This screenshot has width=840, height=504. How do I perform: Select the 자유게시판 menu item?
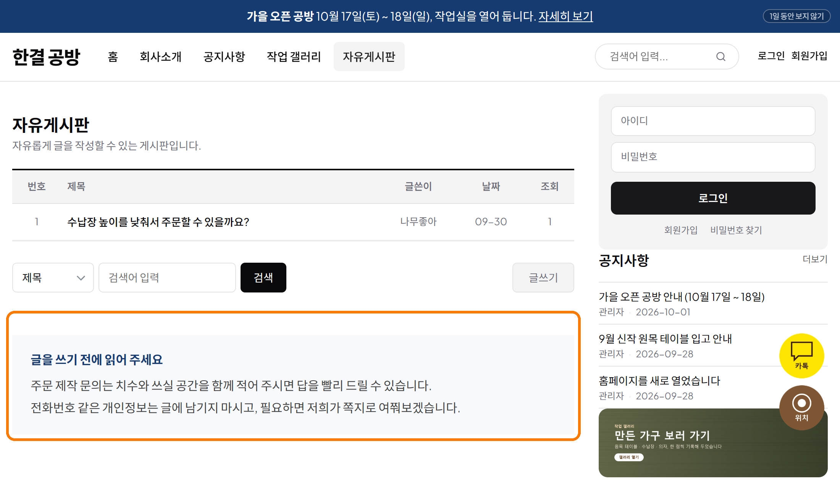[x=369, y=57]
